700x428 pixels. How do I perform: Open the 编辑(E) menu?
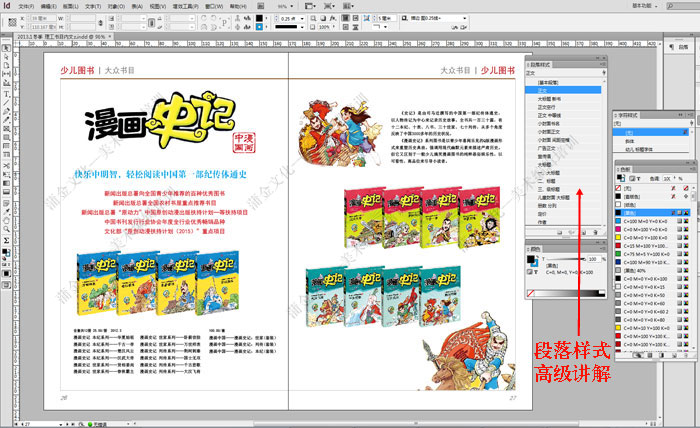[48, 6]
